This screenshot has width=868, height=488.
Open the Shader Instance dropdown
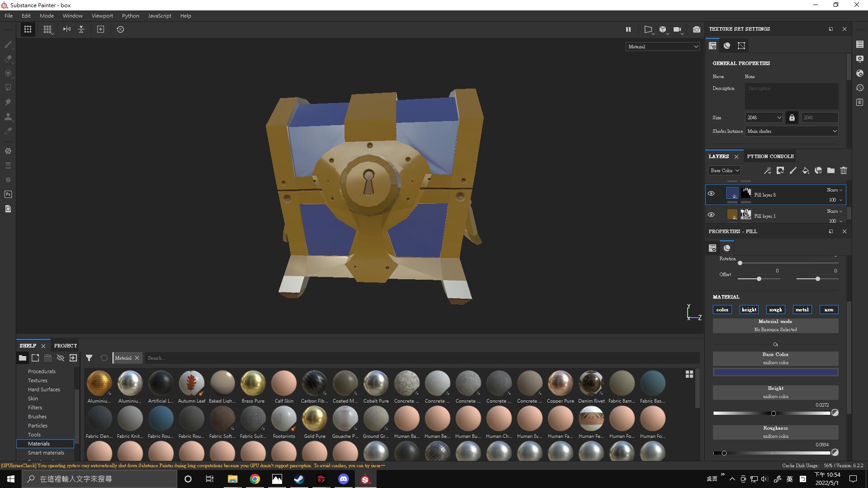click(x=791, y=131)
